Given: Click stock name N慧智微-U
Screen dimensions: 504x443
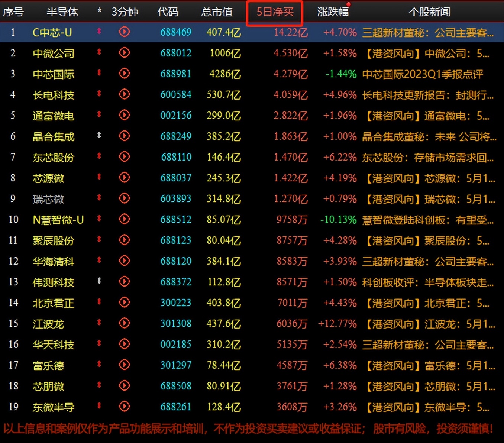Looking at the screenshot, I should tap(58, 220).
